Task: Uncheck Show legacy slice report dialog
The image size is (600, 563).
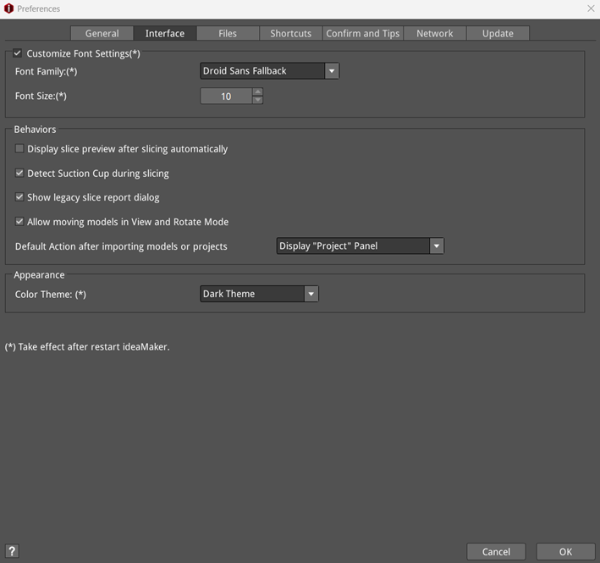Action: (20, 198)
